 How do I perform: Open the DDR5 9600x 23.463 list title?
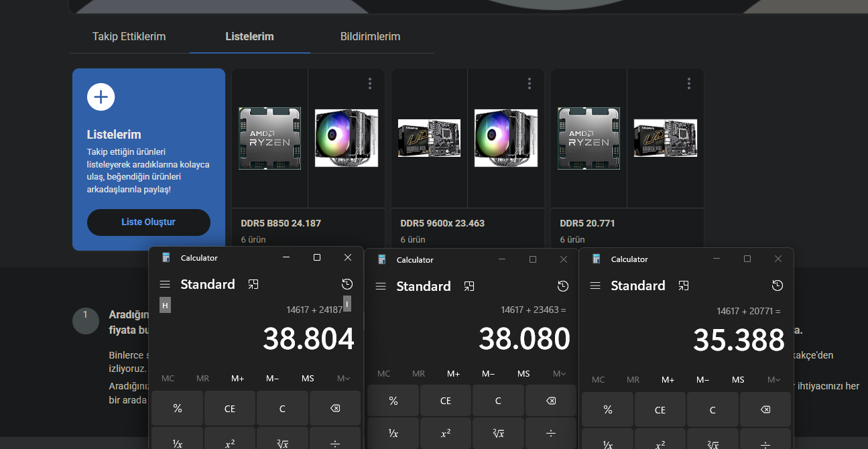442,223
